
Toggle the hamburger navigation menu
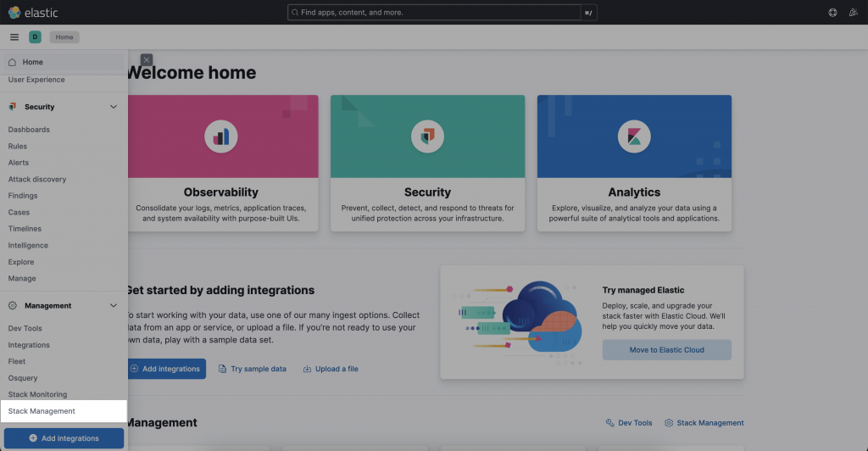pyautogui.click(x=14, y=37)
